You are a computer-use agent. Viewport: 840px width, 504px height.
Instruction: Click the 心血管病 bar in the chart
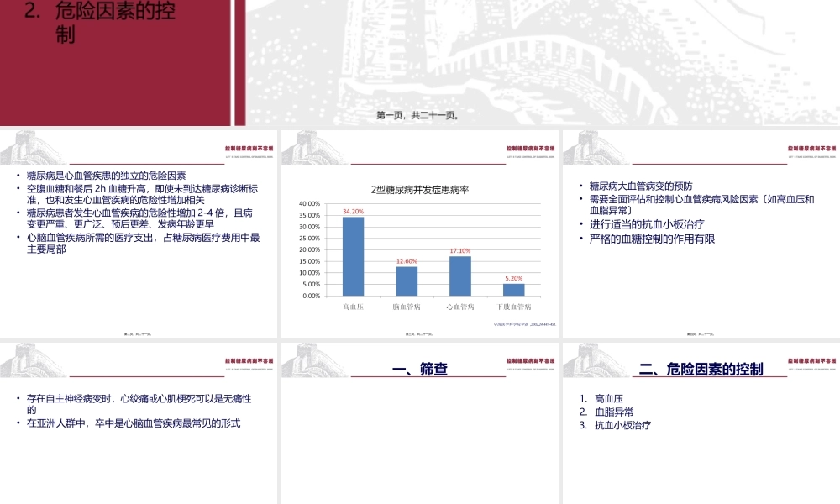[460, 276]
